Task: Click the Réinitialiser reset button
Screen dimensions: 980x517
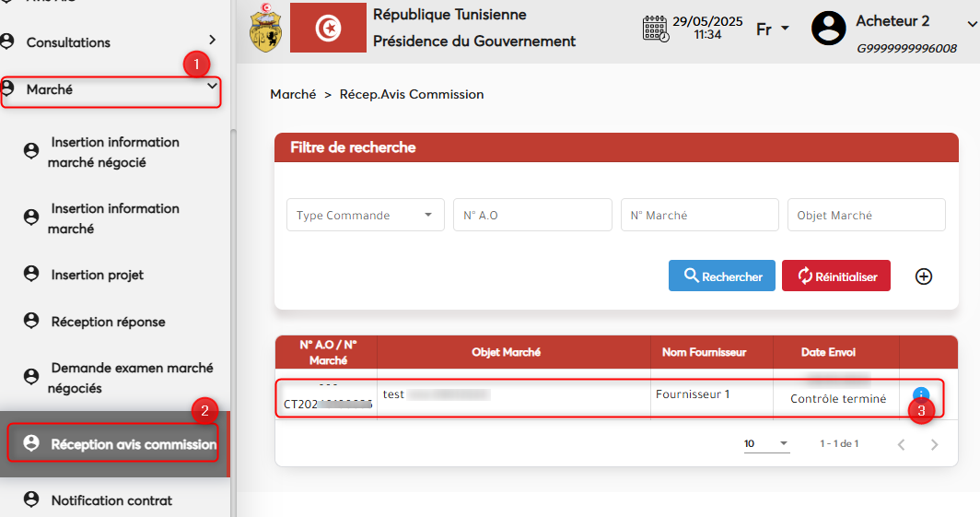Action: [x=835, y=276]
